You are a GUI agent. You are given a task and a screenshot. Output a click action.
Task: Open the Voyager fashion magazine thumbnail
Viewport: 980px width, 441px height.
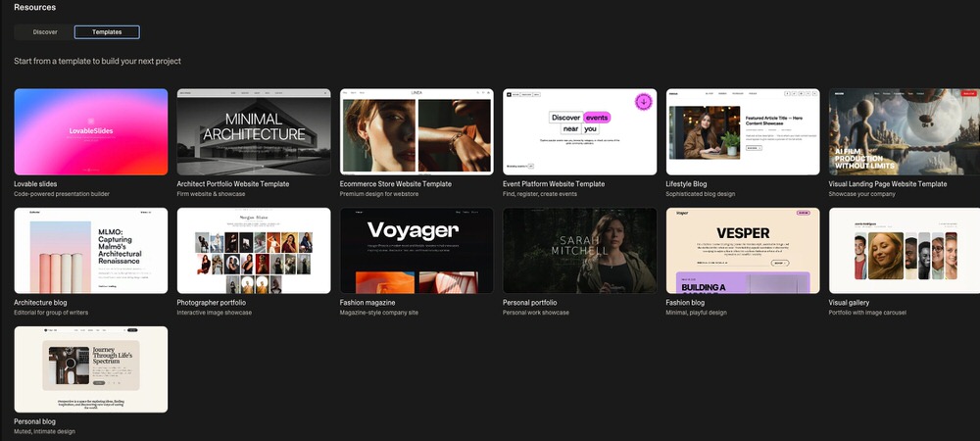[x=416, y=251]
